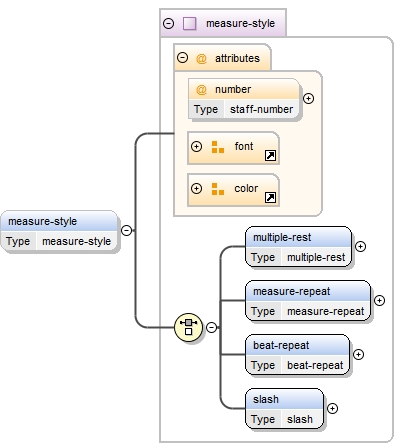Screen dimensions: 395x444
Task: Expand the multiple-rest element
Action: [360, 246]
